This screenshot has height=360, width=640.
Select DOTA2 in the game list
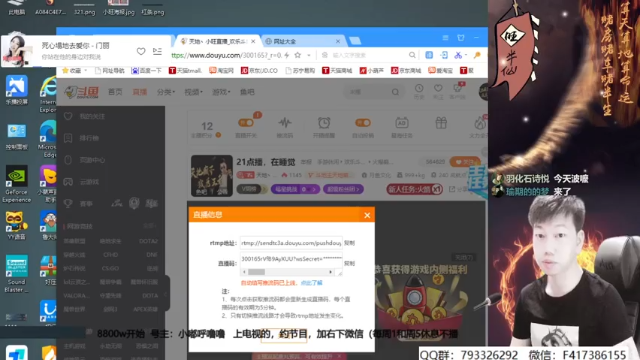pos(148,241)
